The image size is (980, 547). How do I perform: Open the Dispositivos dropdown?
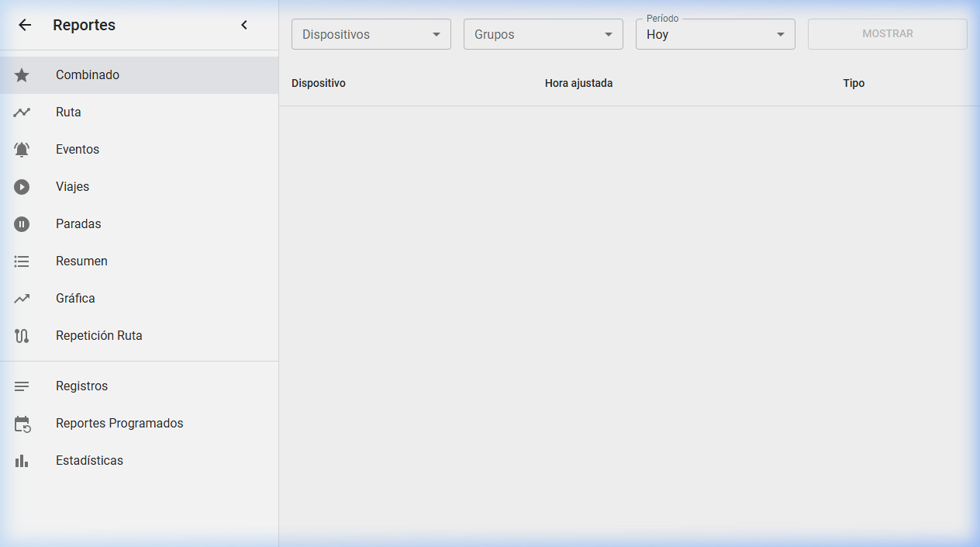coord(371,34)
